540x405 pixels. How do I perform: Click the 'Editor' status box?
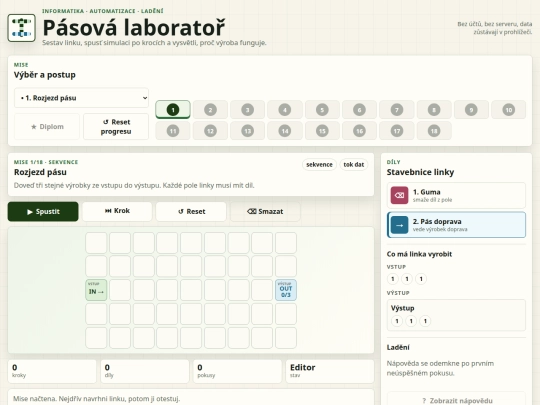[330, 371]
